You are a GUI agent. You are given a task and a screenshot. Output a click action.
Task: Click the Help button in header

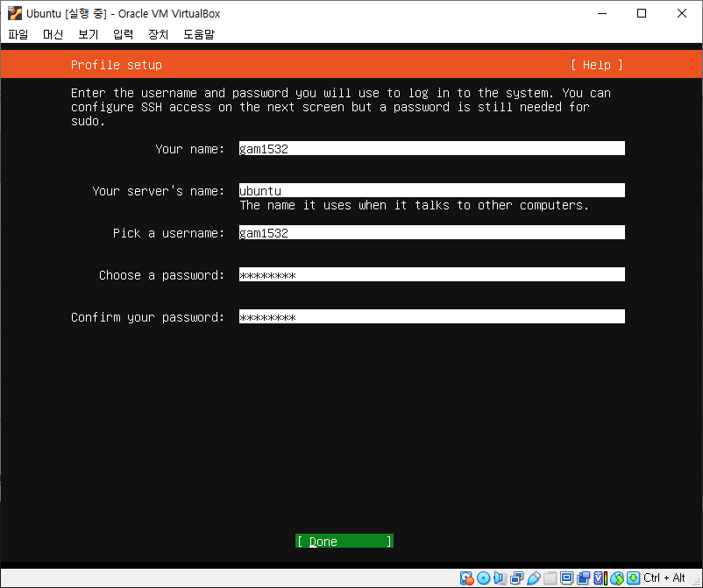point(597,65)
